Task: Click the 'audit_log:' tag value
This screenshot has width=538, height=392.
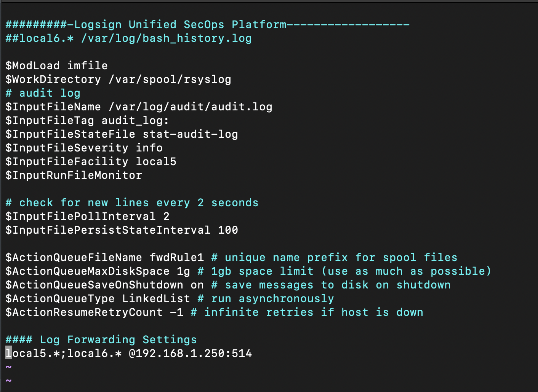Action: coord(135,121)
